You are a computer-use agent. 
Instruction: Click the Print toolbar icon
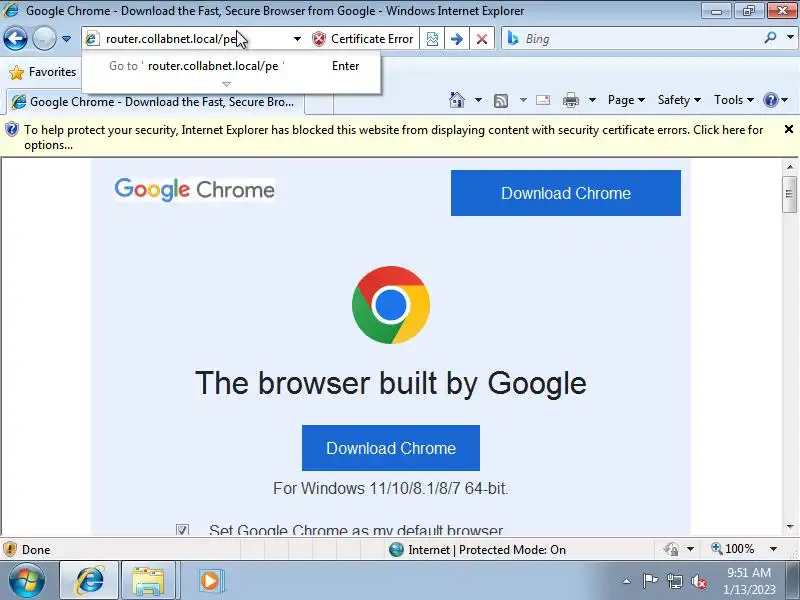pos(570,100)
